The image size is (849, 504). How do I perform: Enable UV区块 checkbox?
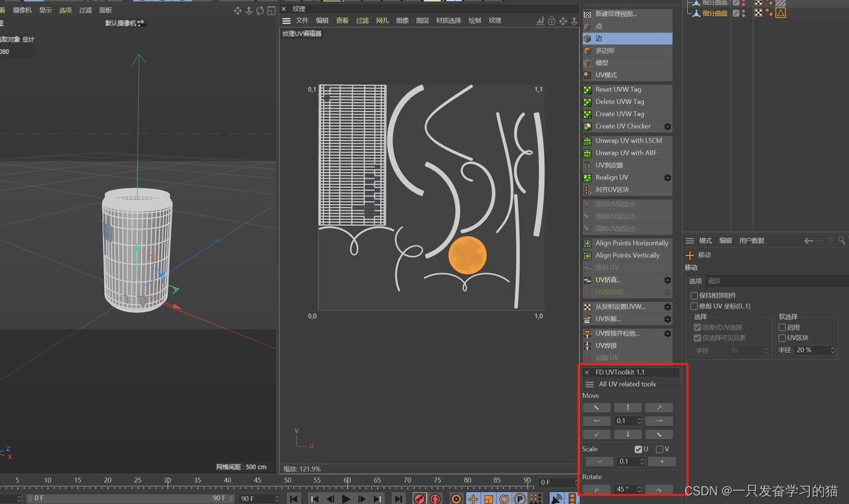coord(782,338)
